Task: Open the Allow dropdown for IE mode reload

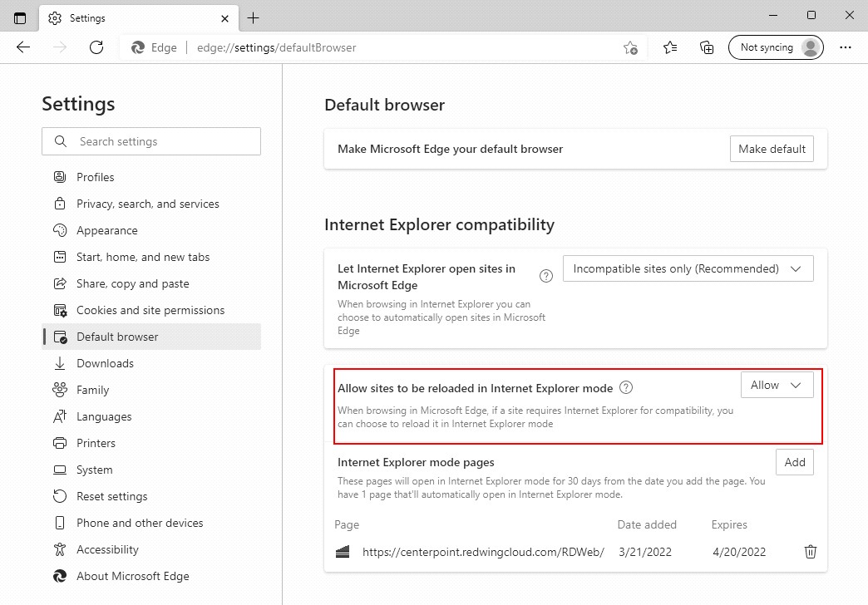Action: (777, 385)
